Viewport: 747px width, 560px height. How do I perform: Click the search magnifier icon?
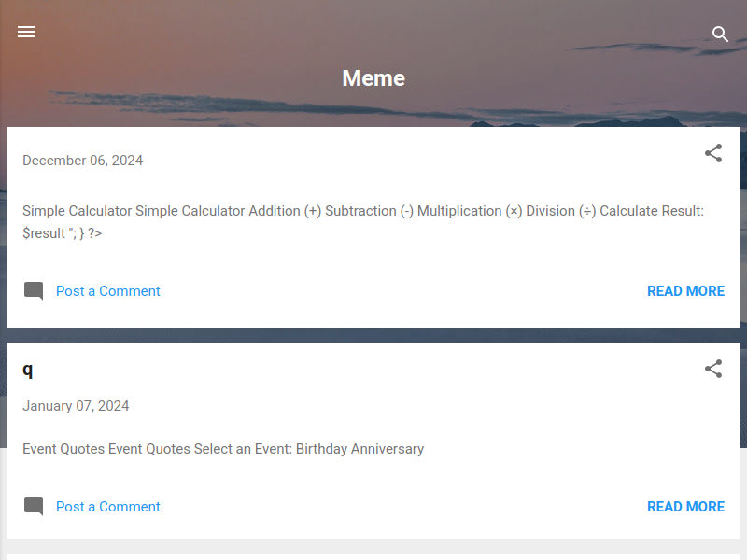(720, 35)
